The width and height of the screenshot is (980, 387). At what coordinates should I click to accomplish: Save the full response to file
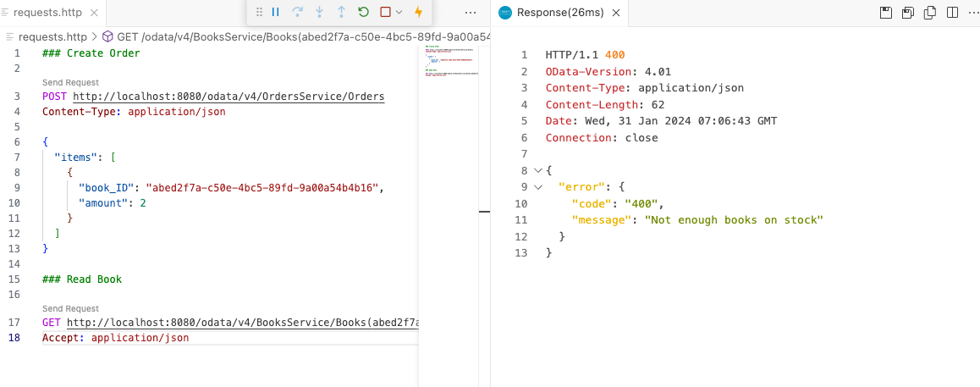point(886,13)
